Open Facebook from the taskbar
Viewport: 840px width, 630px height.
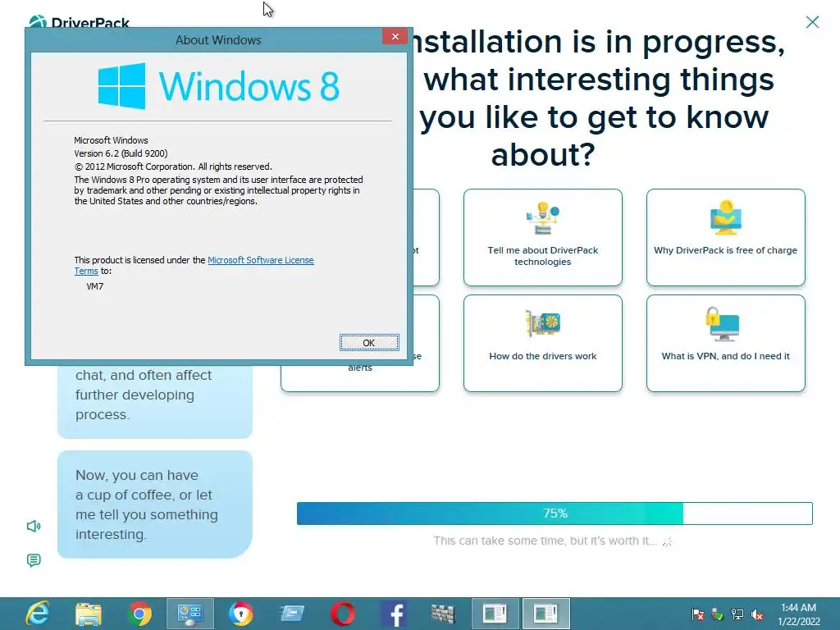pos(394,614)
